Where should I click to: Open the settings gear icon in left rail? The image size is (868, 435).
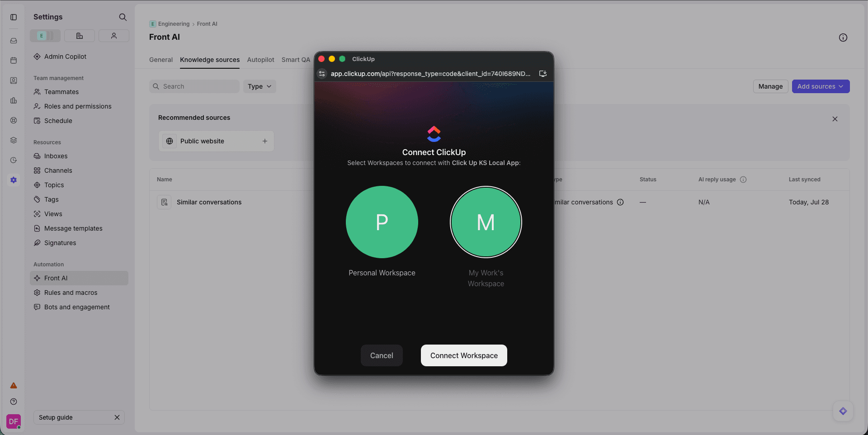(14, 180)
